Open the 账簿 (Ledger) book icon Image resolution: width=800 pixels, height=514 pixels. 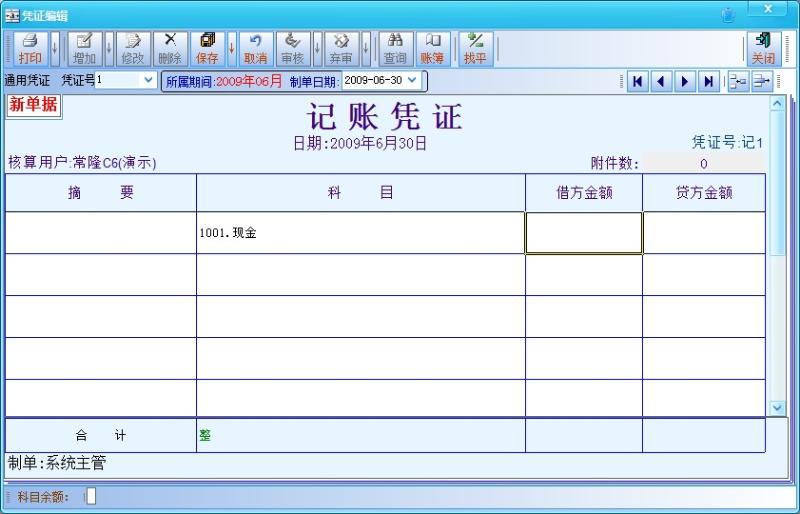tap(432, 47)
